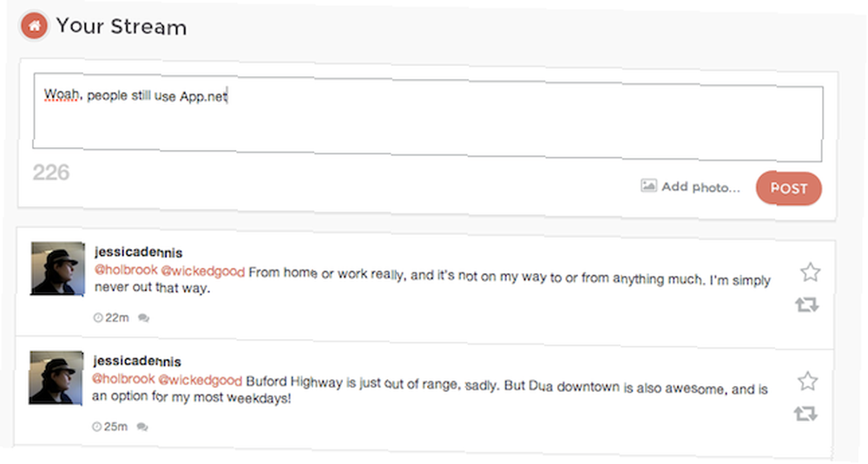The image size is (868, 464).
Task: Click the clock icon of the 25m post
Action: pyautogui.click(x=97, y=427)
